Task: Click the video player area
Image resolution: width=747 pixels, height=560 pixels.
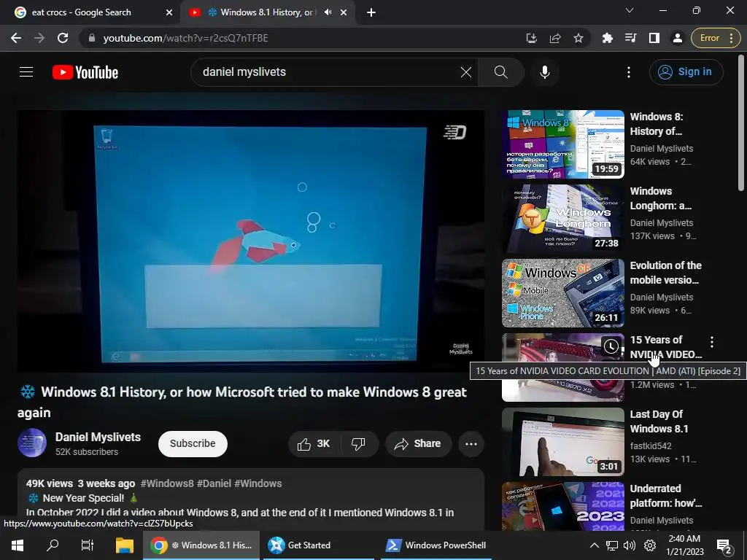Action: pos(251,241)
